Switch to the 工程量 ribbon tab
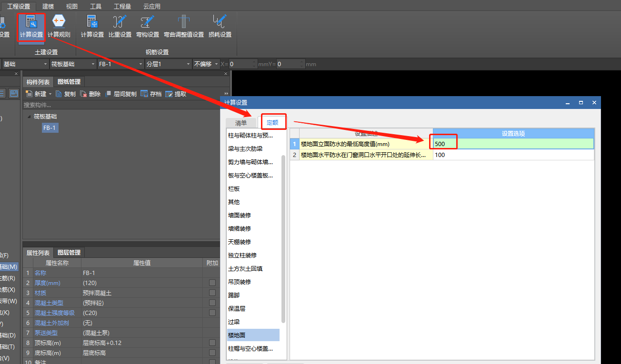The height and width of the screenshot is (364, 621). pyautogui.click(x=122, y=6)
